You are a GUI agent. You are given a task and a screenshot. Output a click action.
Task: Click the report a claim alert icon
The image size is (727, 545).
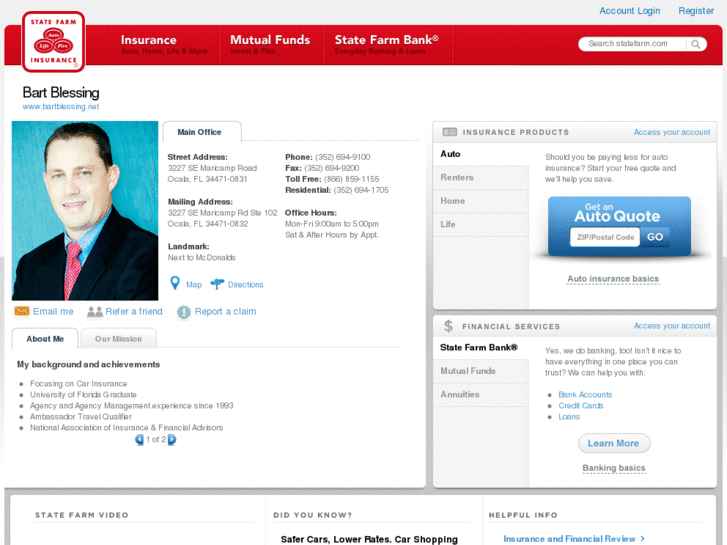point(184,312)
